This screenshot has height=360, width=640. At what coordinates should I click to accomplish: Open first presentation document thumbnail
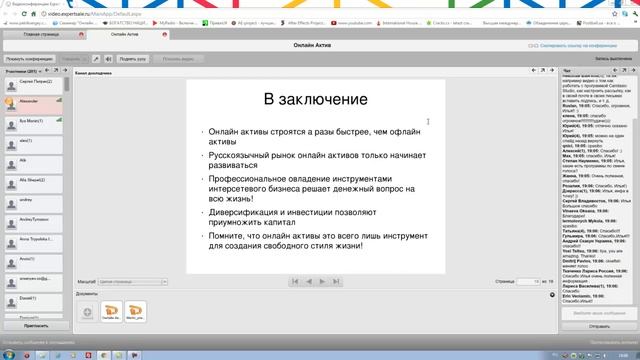(111, 312)
